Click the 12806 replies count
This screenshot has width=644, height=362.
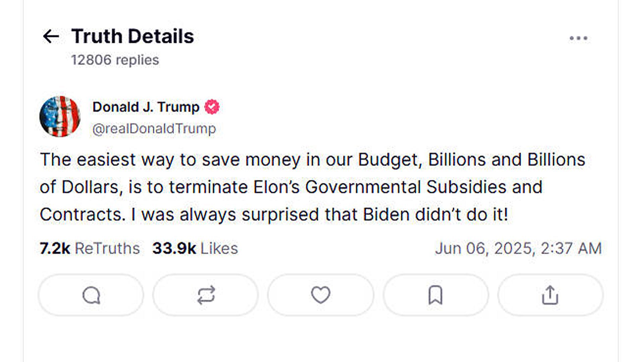pyautogui.click(x=115, y=60)
